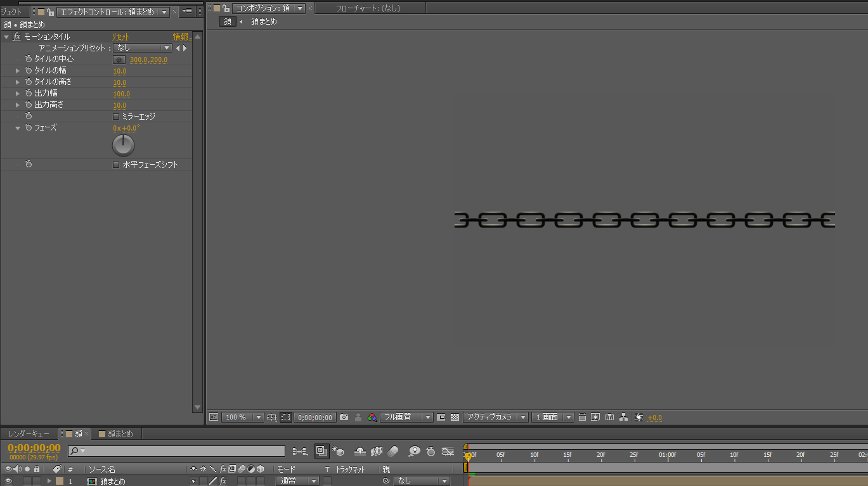
Task: Take a snapshot with the camera icon
Action: pos(344,417)
